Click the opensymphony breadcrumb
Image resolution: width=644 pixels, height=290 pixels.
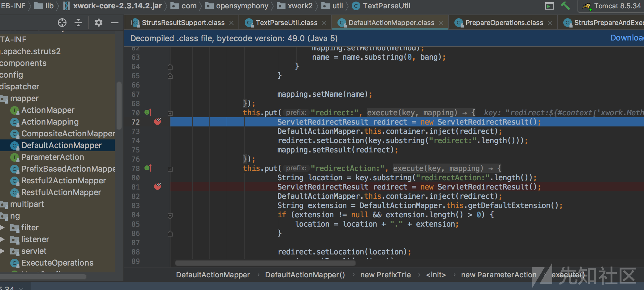click(x=237, y=6)
